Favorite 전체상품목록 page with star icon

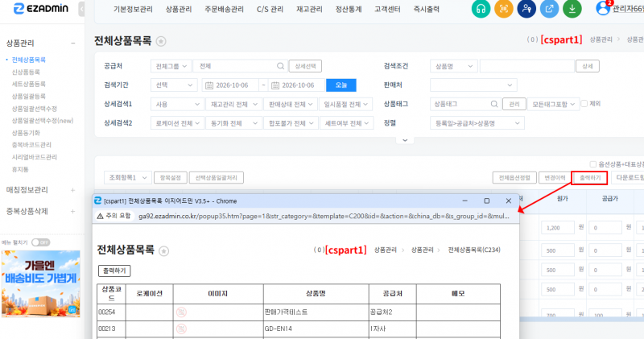161,41
